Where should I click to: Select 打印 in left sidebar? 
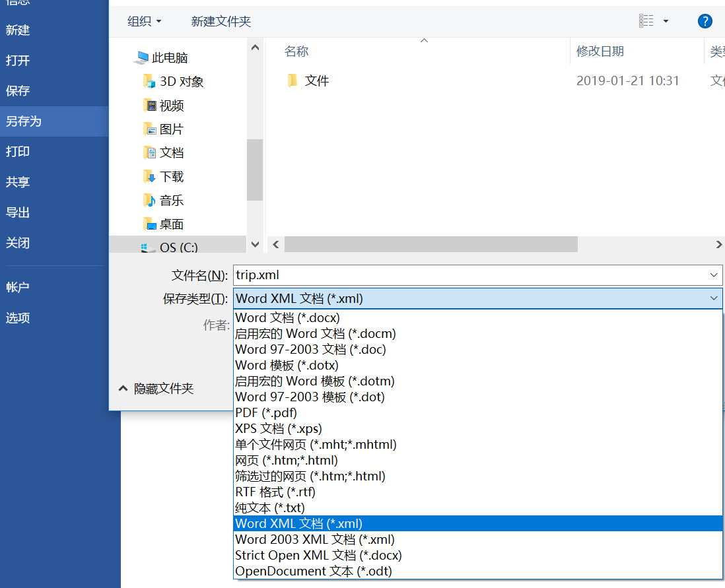(x=18, y=151)
